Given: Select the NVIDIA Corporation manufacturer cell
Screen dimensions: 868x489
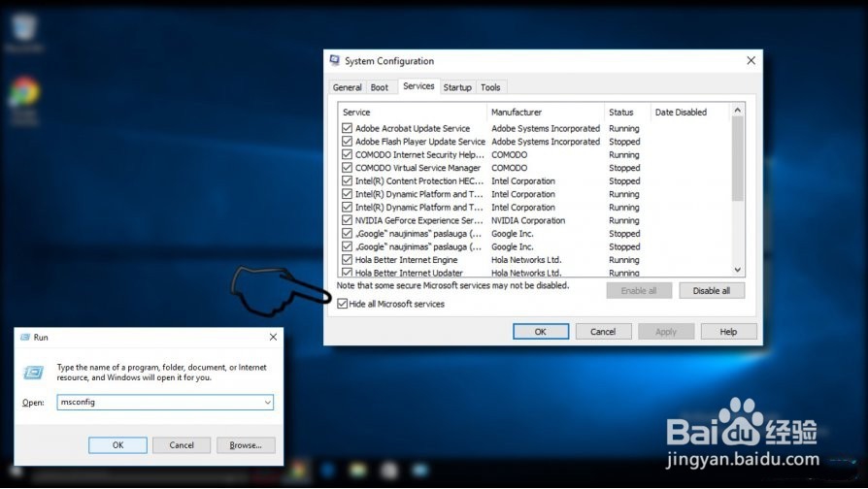Looking at the screenshot, I should [x=528, y=220].
